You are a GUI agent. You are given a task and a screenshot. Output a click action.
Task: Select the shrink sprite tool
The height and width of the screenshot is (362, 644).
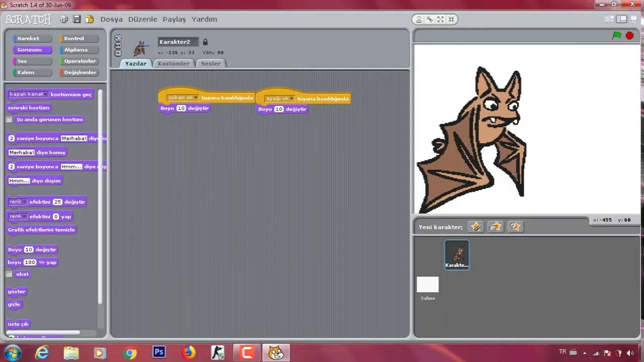click(451, 19)
